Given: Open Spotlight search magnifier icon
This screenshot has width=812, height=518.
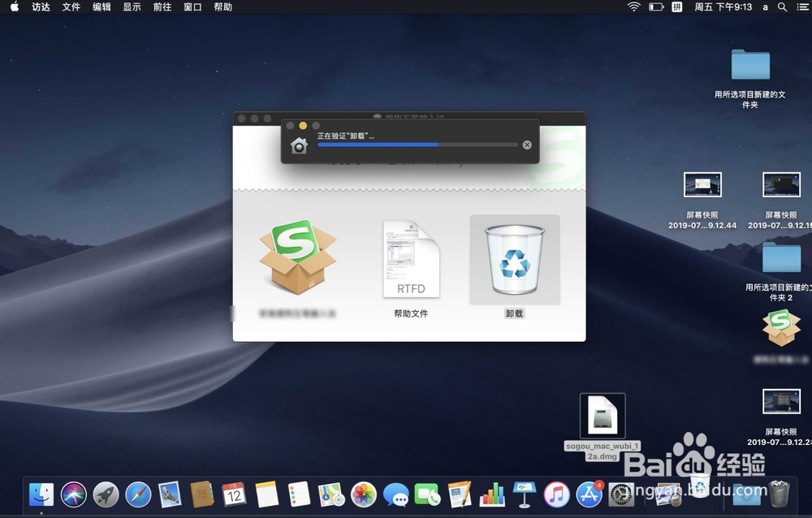Looking at the screenshot, I should click(x=783, y=6).
